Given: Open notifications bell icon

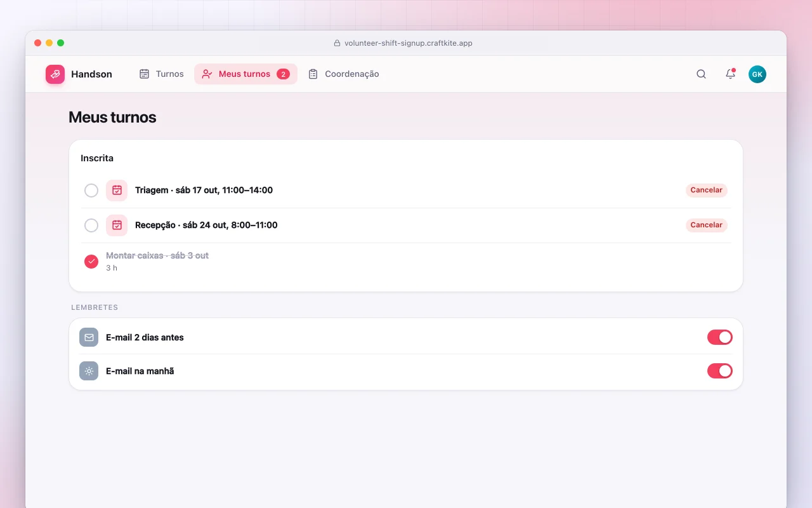Looking at the screenshot, I should (730, 74).
